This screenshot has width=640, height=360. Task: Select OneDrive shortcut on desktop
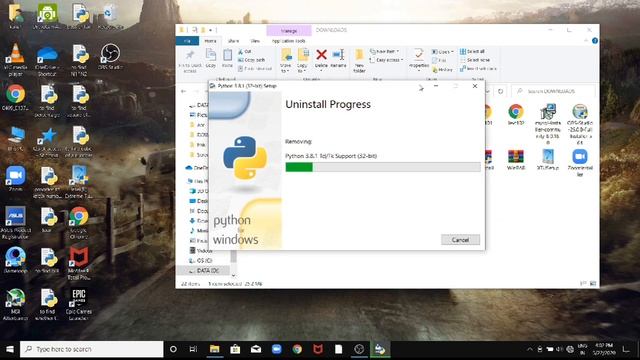(x=47, y=60)
